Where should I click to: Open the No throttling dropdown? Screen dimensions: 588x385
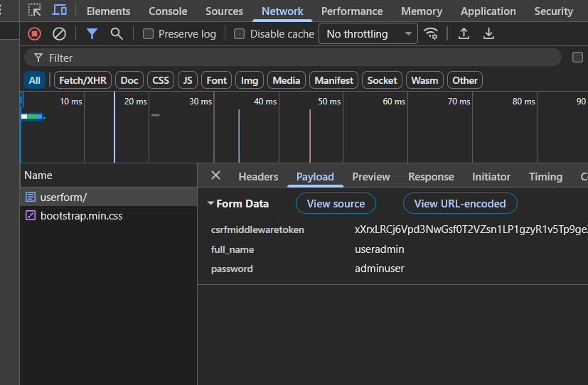pyautogui.click(x=368, y=33)
